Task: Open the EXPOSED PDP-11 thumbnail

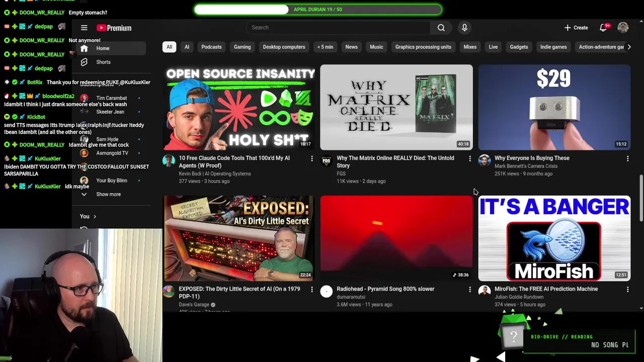Action: (239, 238)
